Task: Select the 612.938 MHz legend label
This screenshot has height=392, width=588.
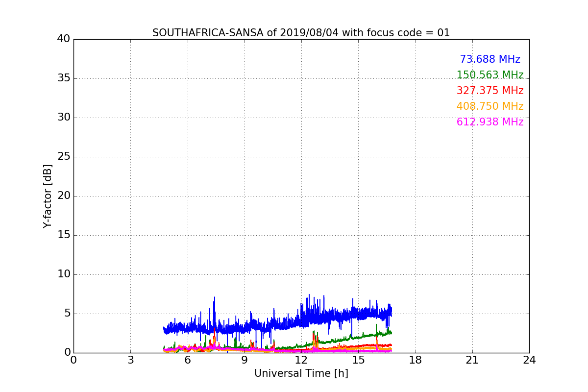Action: (x=490, y=122)
